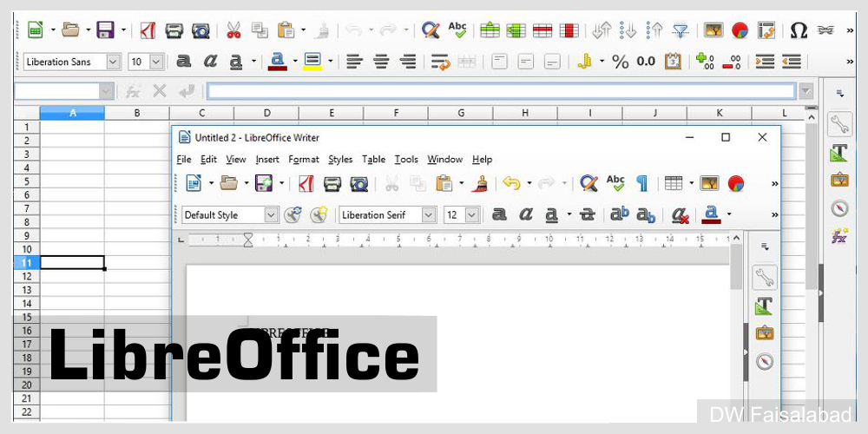Click Clear Direct Formatting icon in Writer
Screen dimensions: 868x434
pyautogui.click(x=680, y=214)
